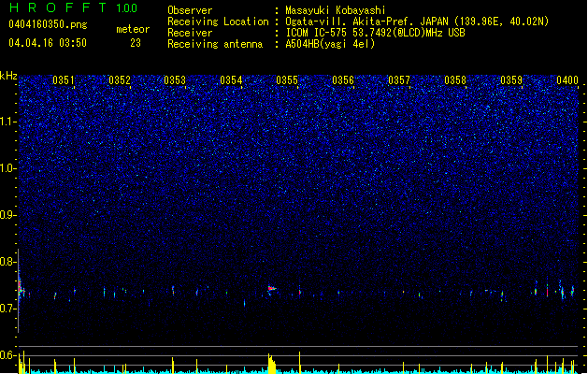
Task: Click the 0.9 kHz axis label
Action: (x=8, y=215)
